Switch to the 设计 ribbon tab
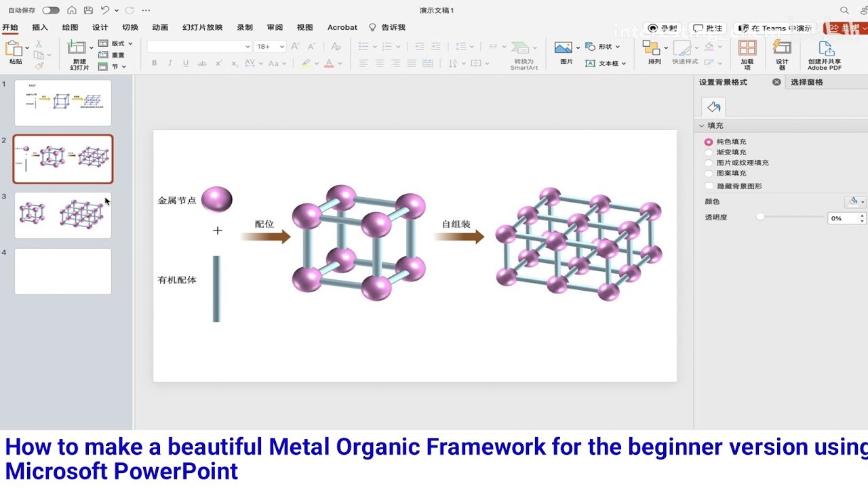Image resolution: width=868 pixels, height=488 pixels. pos(100,28)
